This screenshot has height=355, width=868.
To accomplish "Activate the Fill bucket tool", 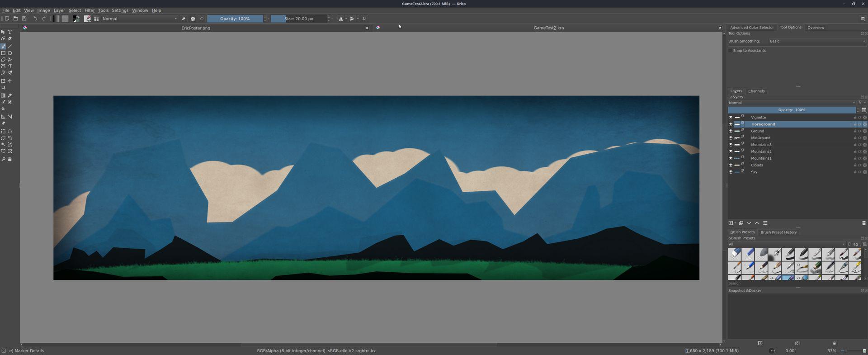I will point(3,109).
